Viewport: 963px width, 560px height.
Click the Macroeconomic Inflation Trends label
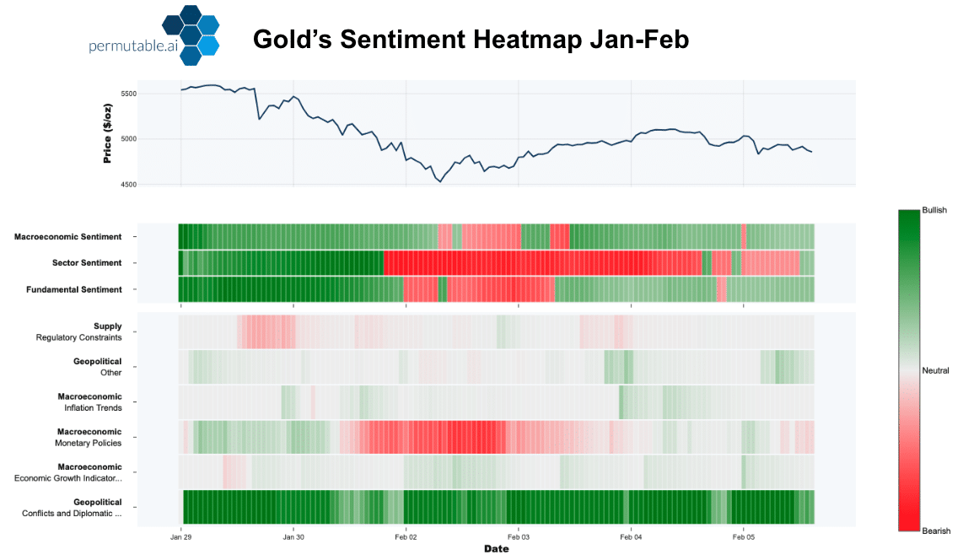[x=89, y=402]
